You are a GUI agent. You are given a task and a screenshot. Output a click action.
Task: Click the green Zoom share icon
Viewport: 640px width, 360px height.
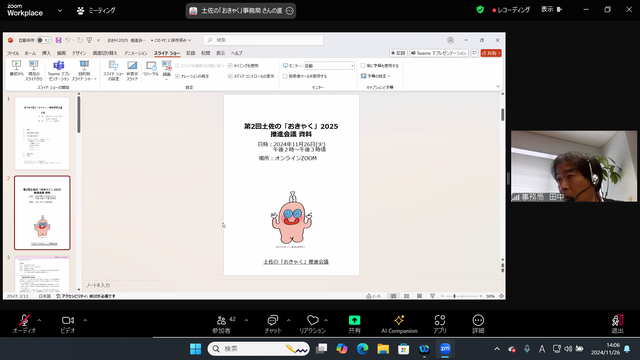(x=354, y=320)
